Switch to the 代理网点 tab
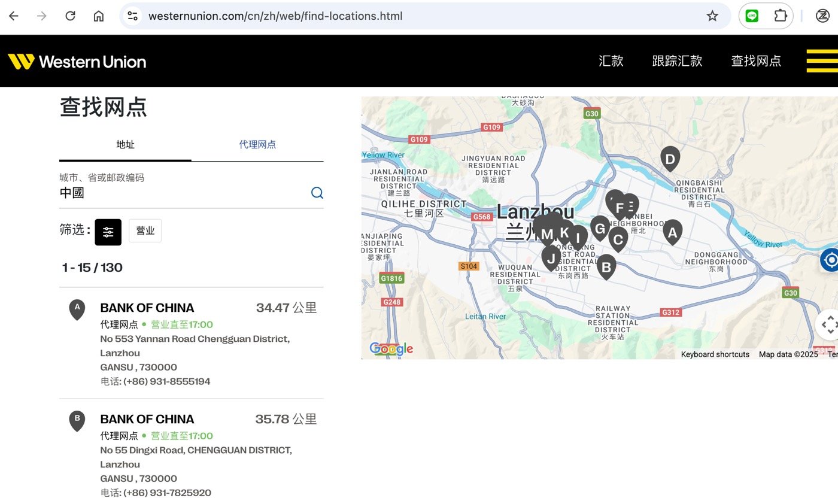 click(257, 144)
